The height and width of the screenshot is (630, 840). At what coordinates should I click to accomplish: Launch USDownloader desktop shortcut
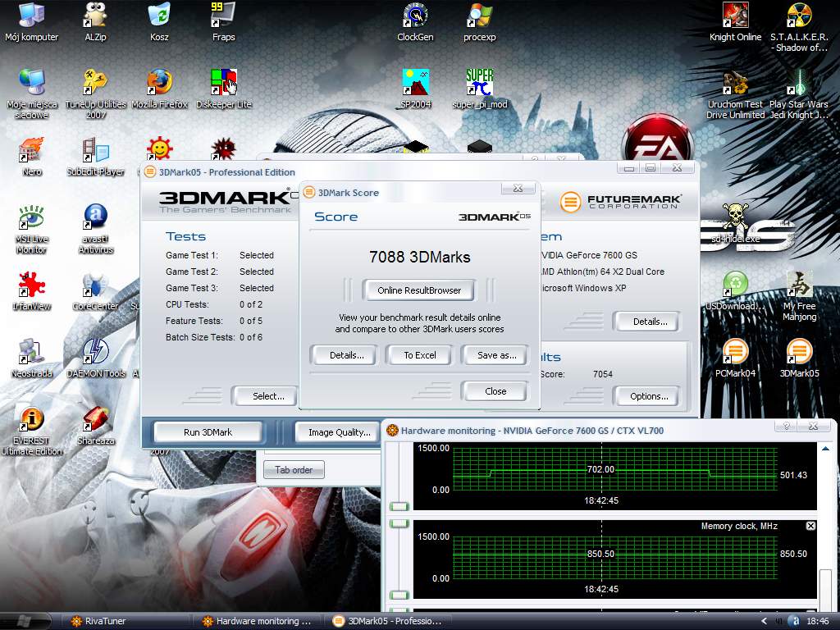[x=736, y=292]
